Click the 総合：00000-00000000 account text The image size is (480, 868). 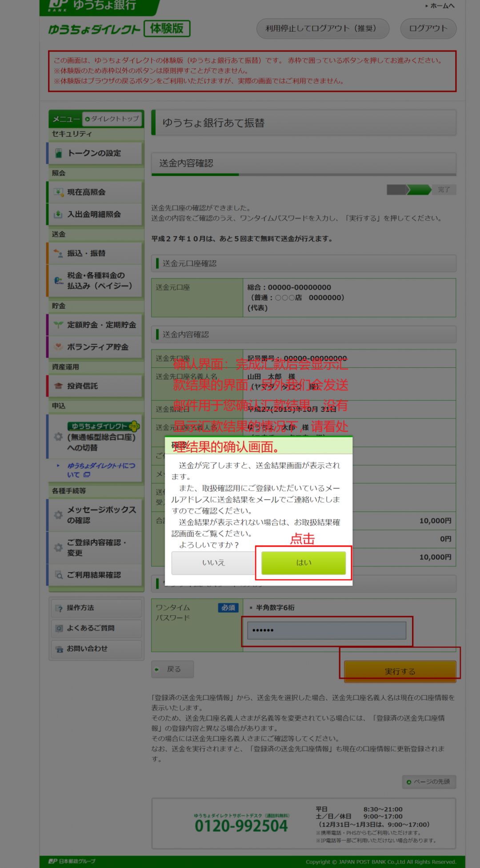coord(289,287)
